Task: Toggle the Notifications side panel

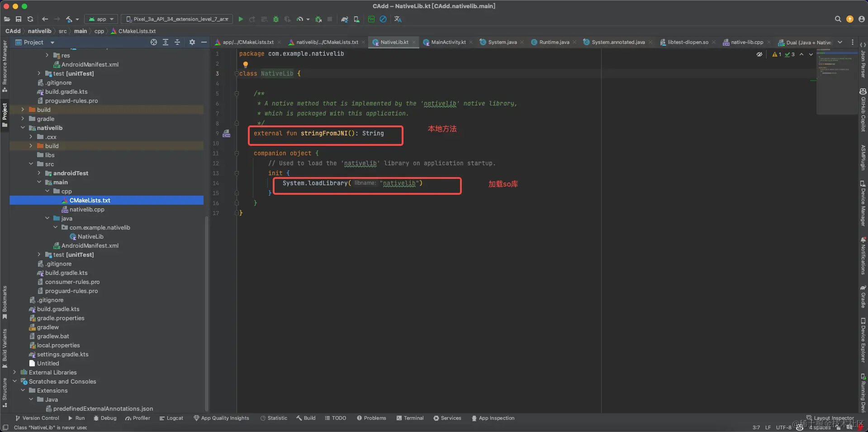Action: coord(863,256)
